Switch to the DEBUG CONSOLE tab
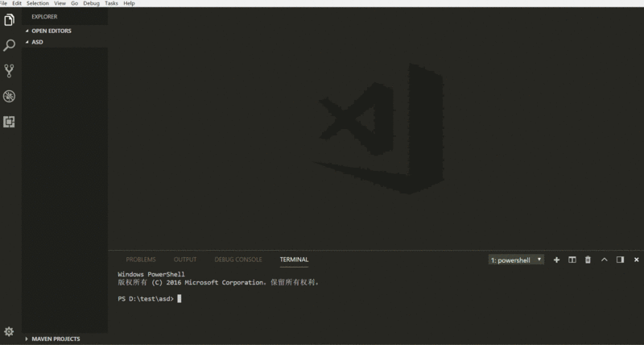Image resolution: width=644 pixels, height=345 pixels. click(x=238, y=260)
